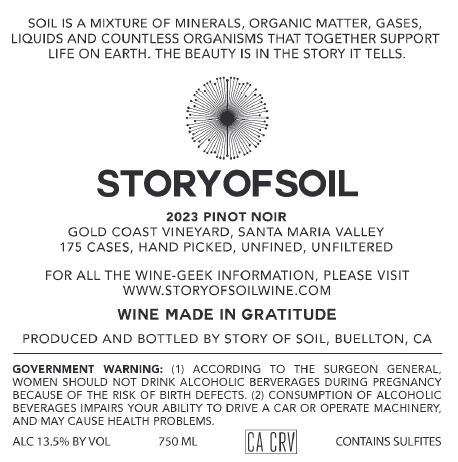The height and width of the screenshot is (462, 458).
Task: Click the Government Warning bold label
Action: [x=88, y=369]
